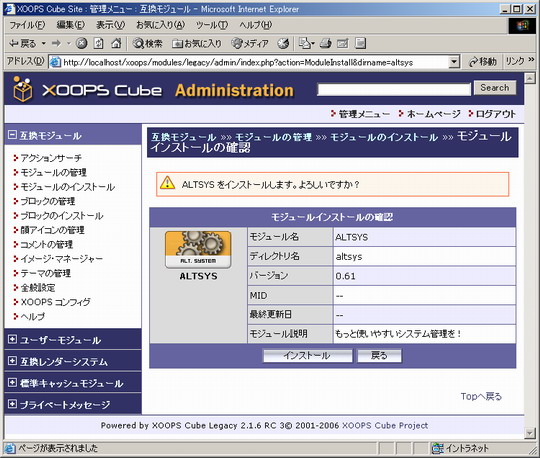
Task: Open the Back button history dropdown arrow
Action: 44,43
